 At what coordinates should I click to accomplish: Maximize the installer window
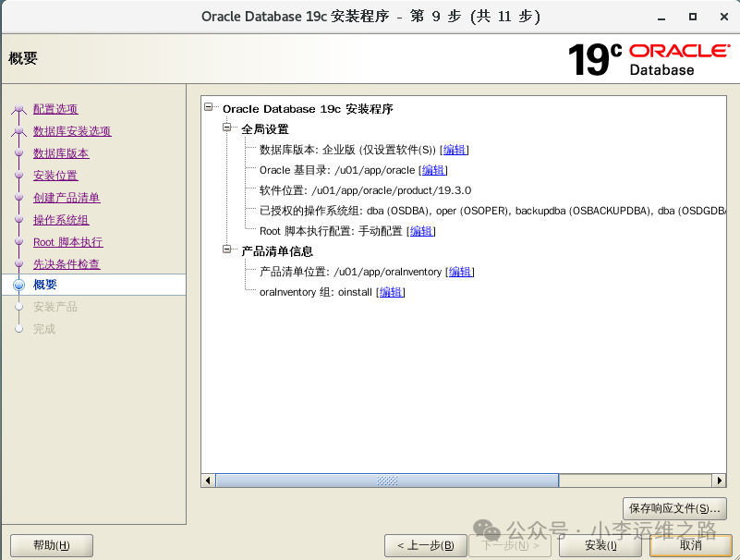pos(692,17)
